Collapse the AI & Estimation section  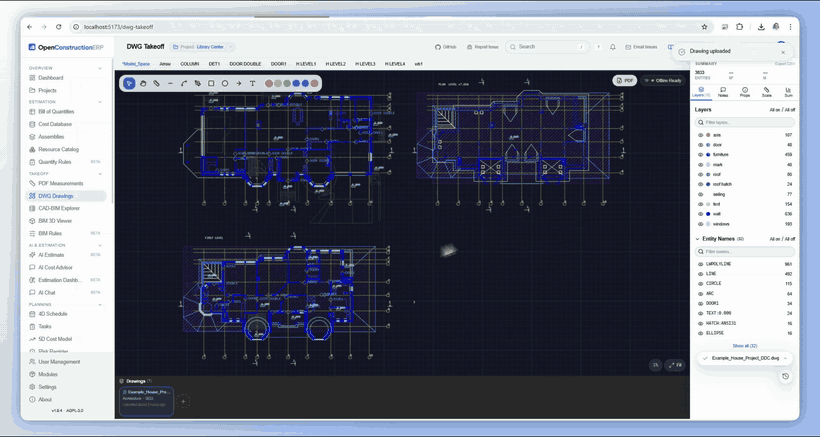(100, 245)
